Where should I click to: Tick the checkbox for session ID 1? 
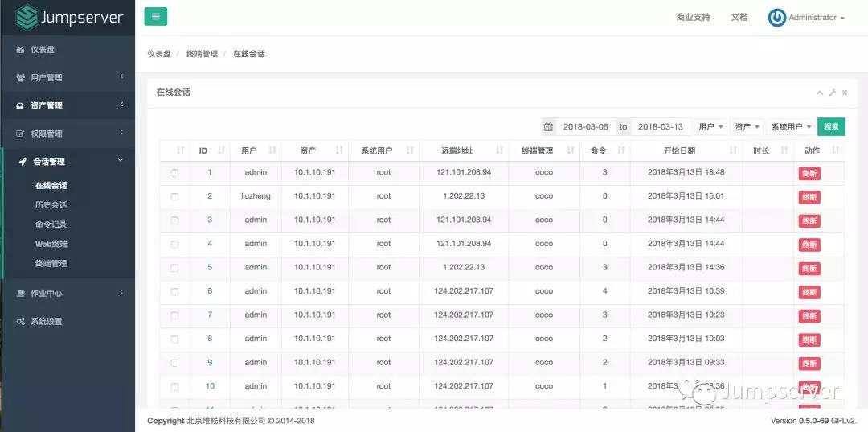tap(174, 172)
